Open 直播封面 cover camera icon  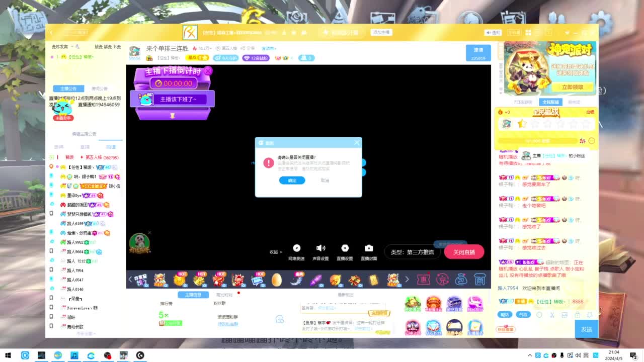(x=369, y=252)
